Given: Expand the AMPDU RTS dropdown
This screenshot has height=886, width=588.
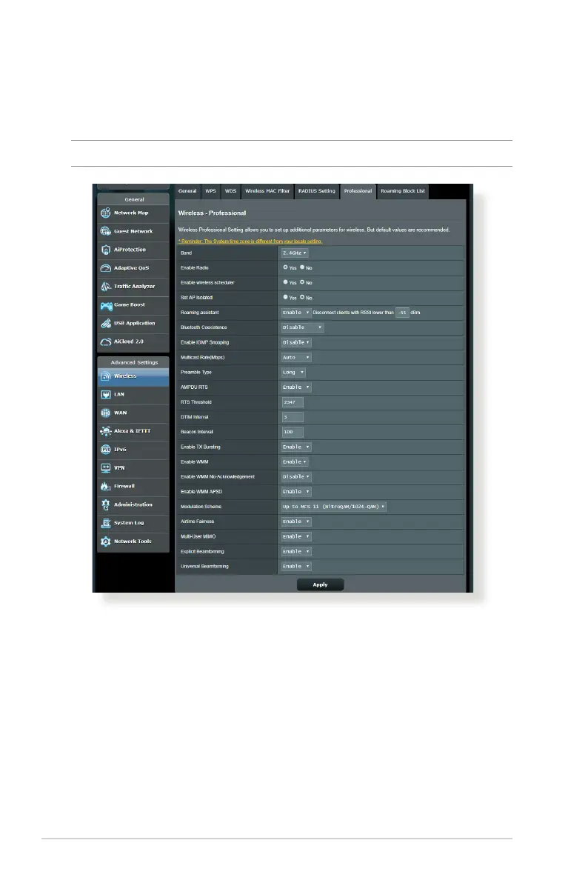Looking at the screenshot, I should click(296, 387).
